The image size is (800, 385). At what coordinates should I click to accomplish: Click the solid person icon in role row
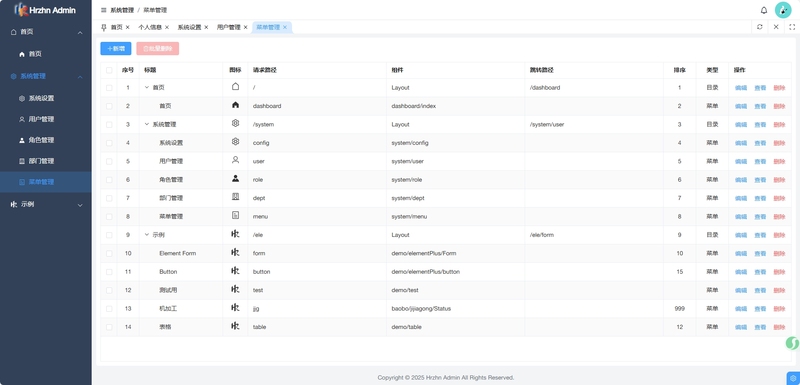pos(235,178)
